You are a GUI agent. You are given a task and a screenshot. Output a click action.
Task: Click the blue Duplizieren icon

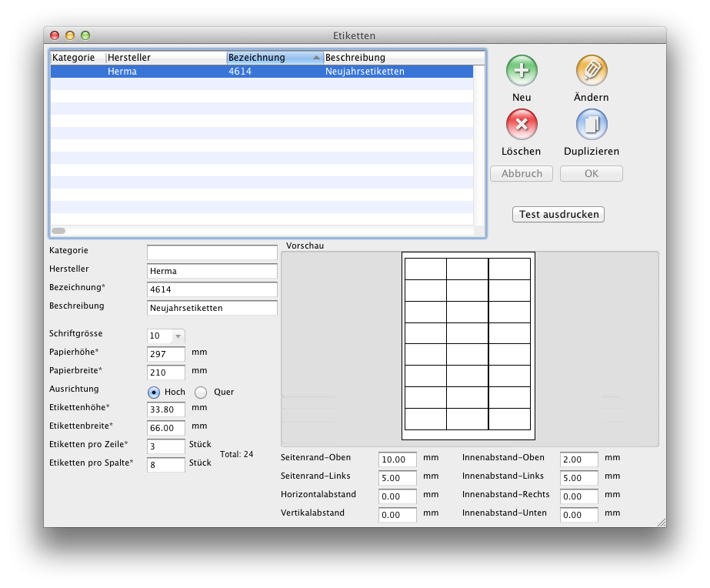click(x=592, y=124)
